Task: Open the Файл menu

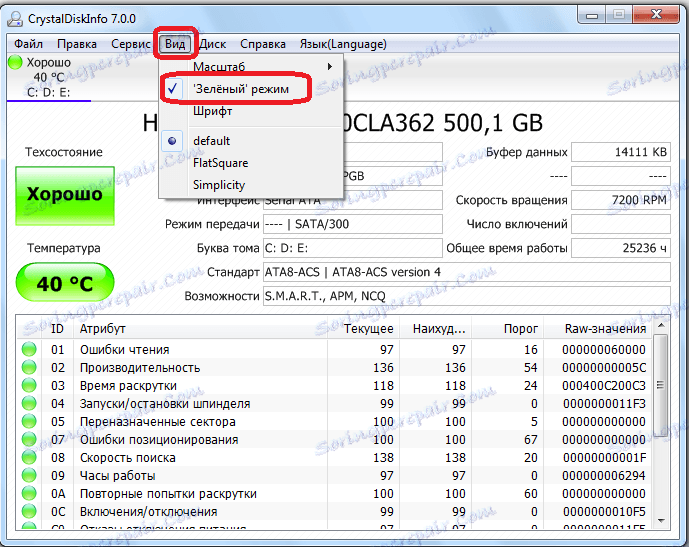Action: click(29, 44)
